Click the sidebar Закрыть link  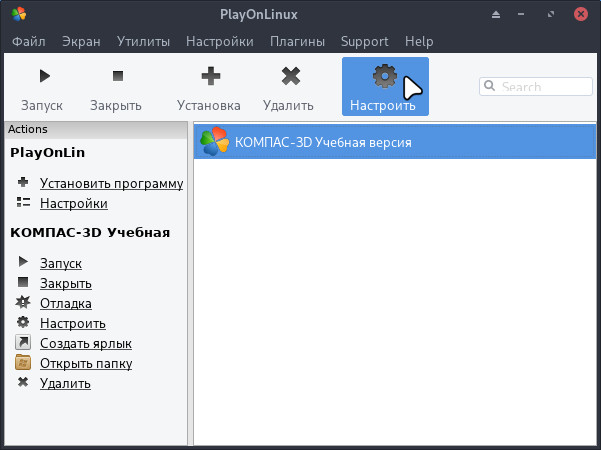click(x=66, y=283)
